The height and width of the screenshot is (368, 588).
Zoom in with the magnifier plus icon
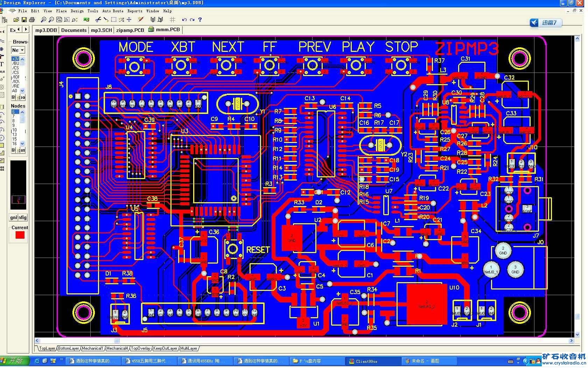click(43, 20)
